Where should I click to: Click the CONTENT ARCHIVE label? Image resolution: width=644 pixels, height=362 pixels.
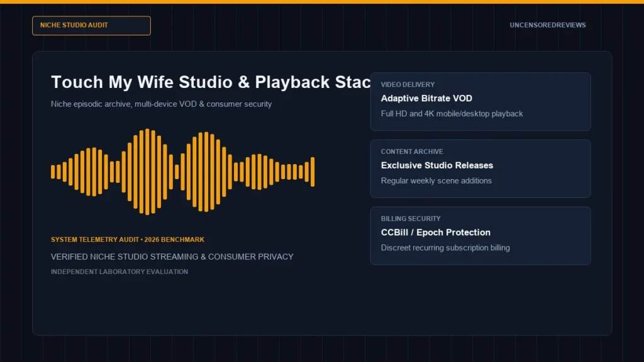(x=411, y=151)
